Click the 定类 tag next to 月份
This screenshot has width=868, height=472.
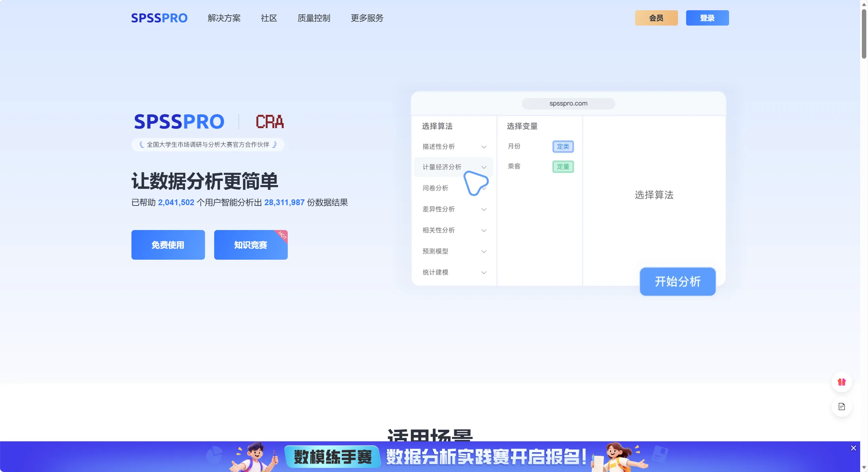[x=563, y=147]
